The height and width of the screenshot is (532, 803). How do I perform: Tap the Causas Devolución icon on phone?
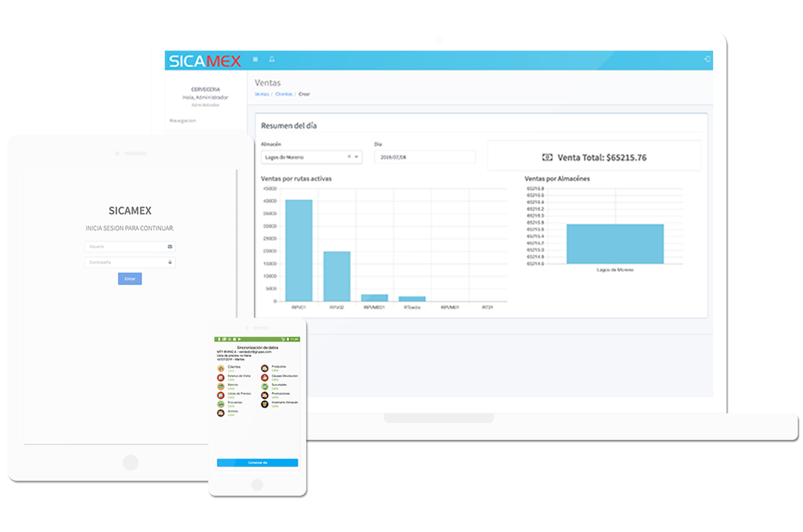pyautogui.click(x=265, y=377)
